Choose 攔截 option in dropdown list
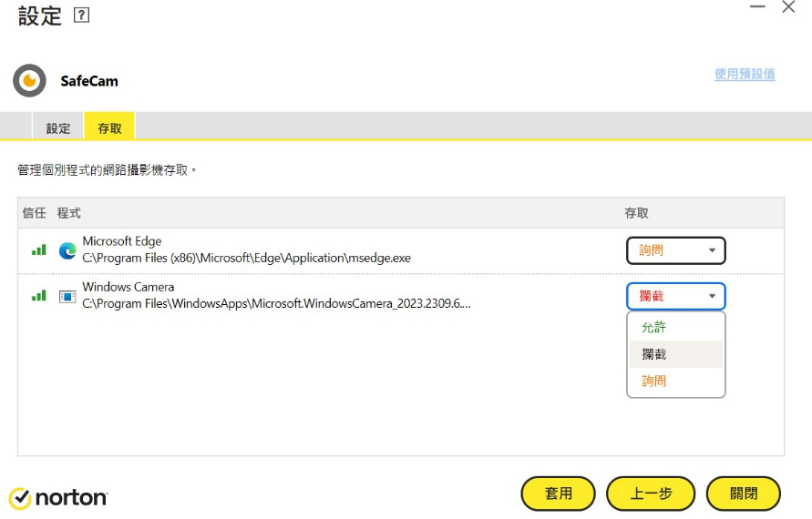This screenshot has height=519, width=812. [676, 354]
